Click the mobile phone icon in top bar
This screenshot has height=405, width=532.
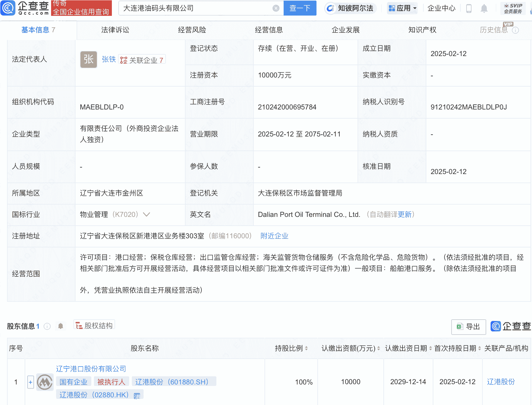[469, 8]
